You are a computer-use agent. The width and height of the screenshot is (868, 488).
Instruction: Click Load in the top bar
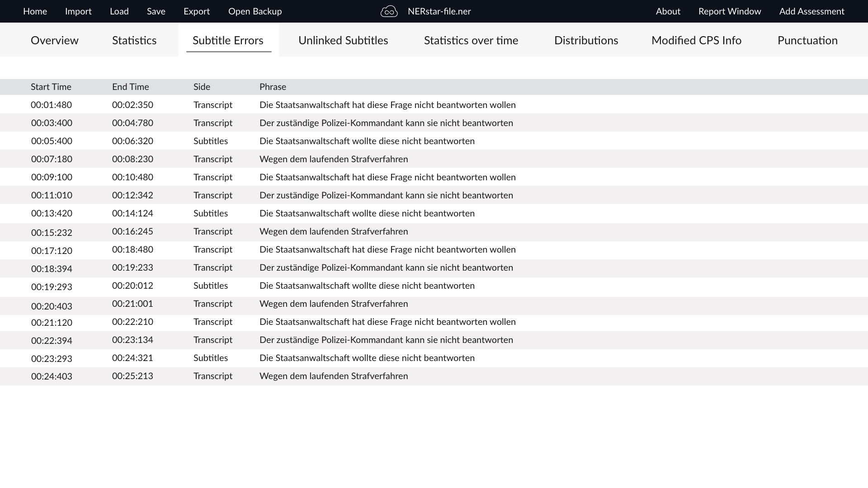pyautogui.click(x=119, y=11)
